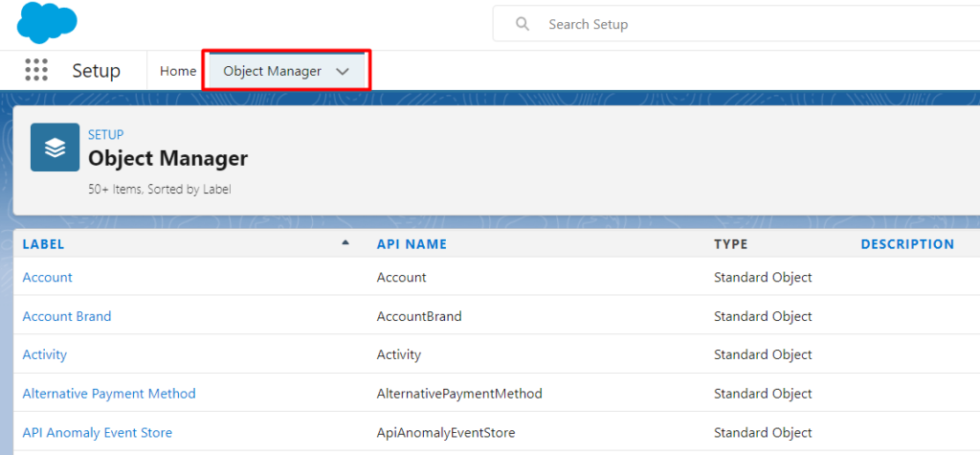The height and width of the screenshot is (455, 980).
Task: Click the SETUP breadcrumb text
Action: point(105,135)
